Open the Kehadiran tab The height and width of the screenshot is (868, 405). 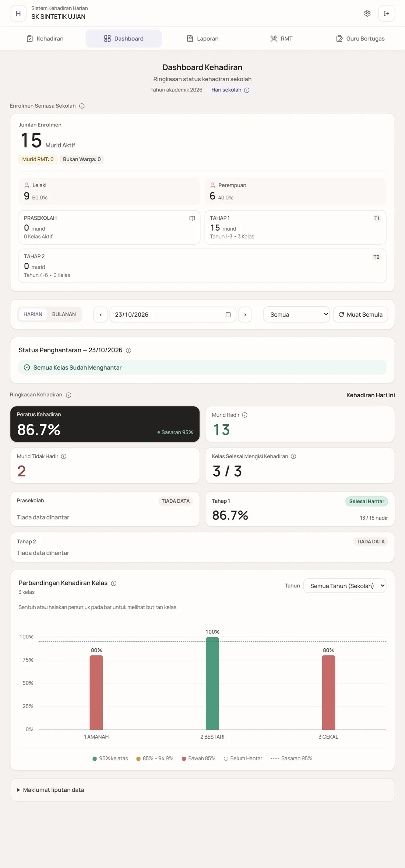point(45,38)
